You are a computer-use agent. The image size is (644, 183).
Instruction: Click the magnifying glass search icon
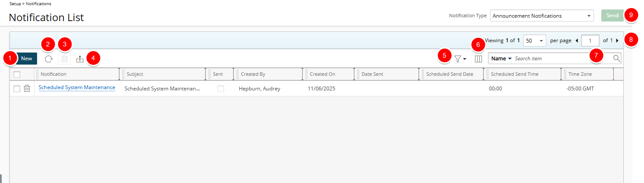616,59
